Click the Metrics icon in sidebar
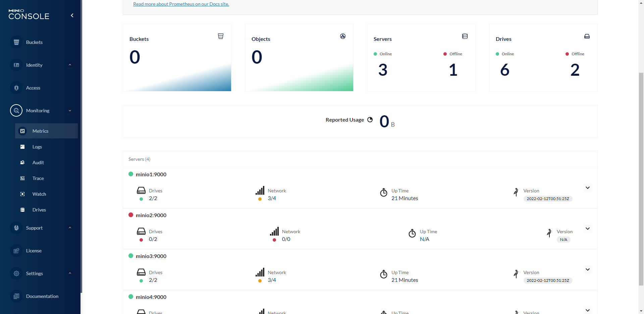 [22, 131]
